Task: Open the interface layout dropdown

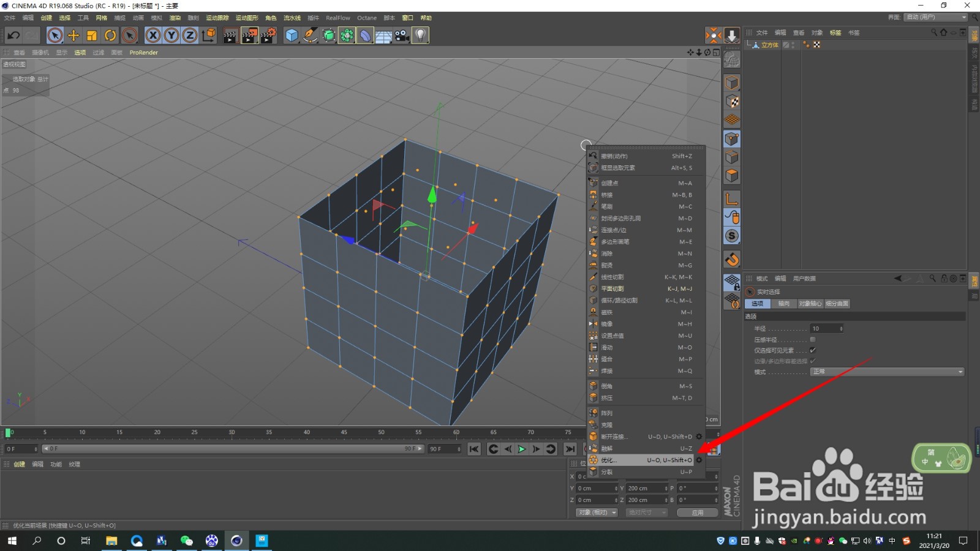Action: click(936, 17)
